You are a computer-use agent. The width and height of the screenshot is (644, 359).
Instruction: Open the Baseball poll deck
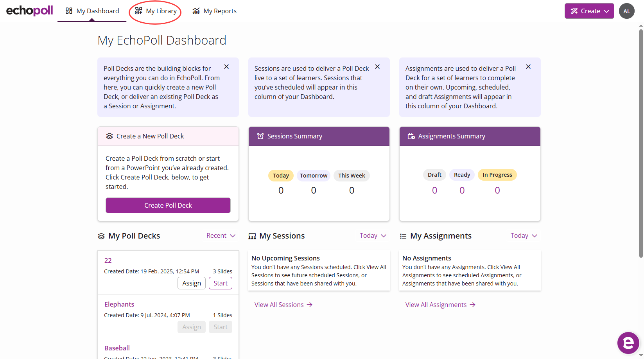click(117, 348)
